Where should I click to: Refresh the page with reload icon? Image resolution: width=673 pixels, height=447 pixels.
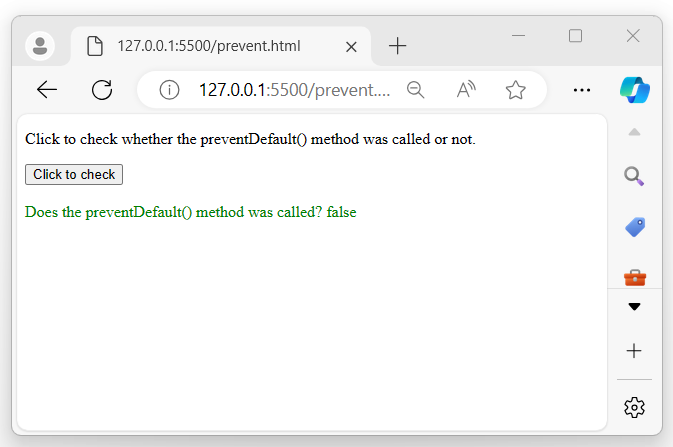click(x=101, y=90)
